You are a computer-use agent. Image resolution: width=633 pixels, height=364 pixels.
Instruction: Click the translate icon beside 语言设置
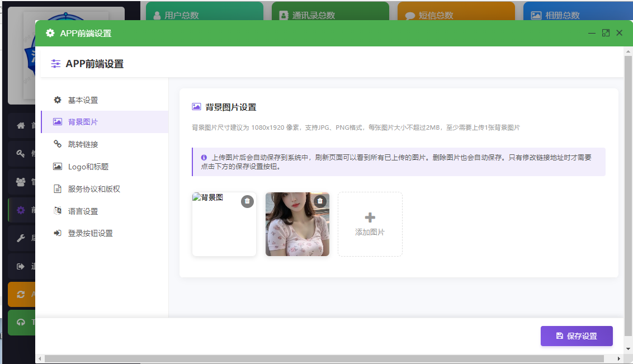pos(58,210)
